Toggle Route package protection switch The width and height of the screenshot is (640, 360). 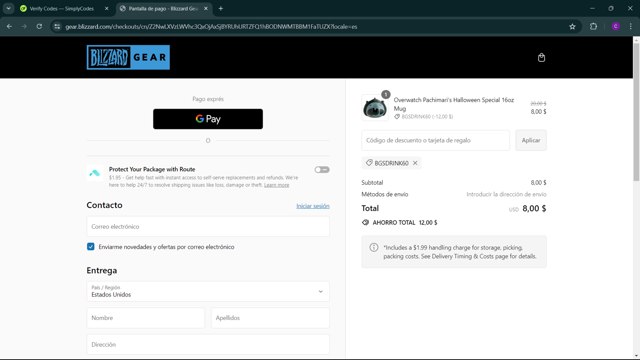(322, 170)
